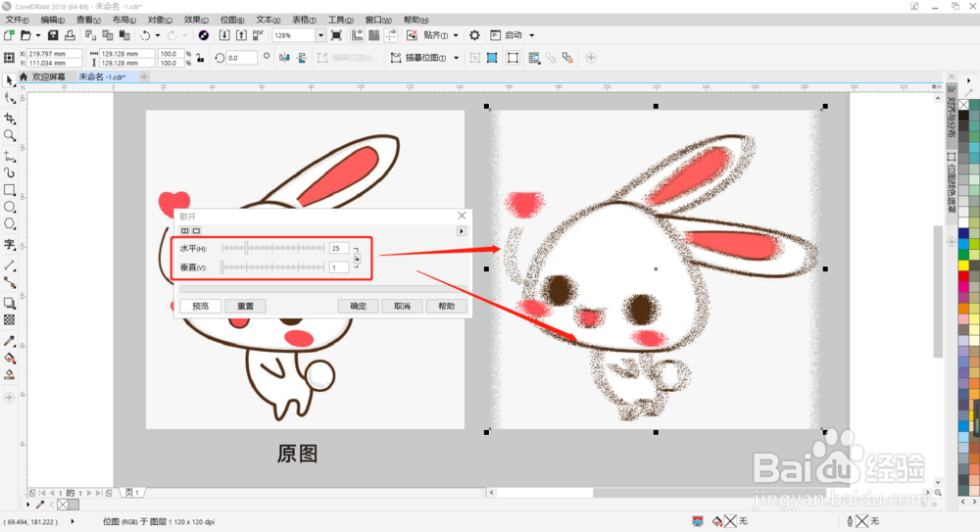
Task: Expand the palette flyout arrow at top right
Action: point(969,80)
